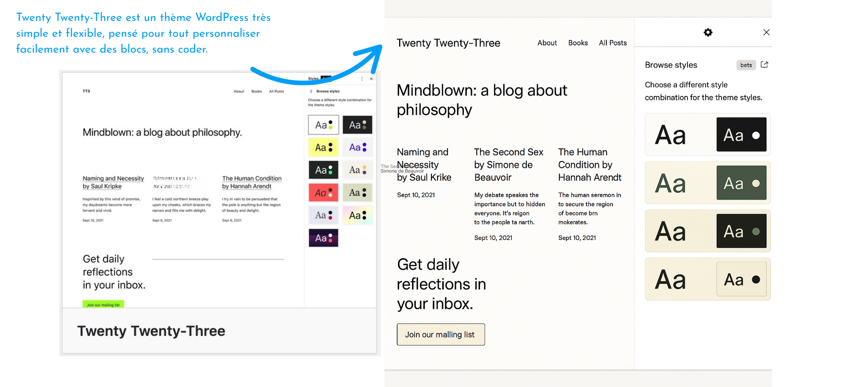The height and width of the screenshot is (387, 868).
Task: Click Join our malling list button
Action: point(441,334)
